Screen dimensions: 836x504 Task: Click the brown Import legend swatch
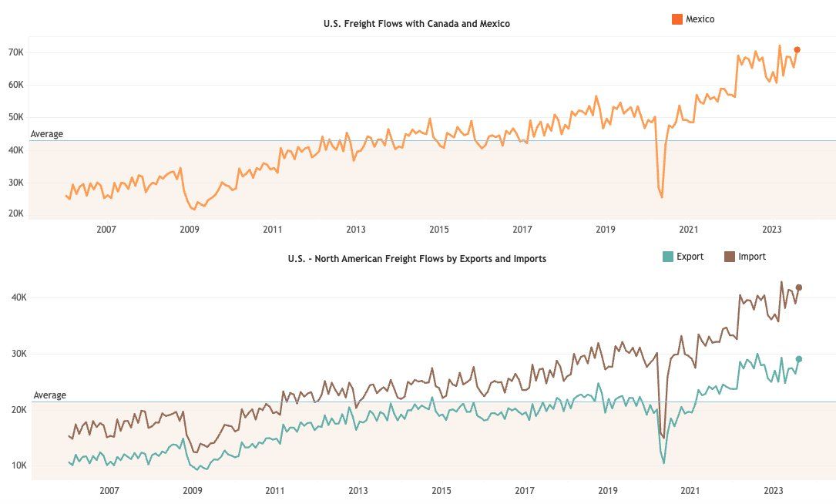(x=729, y=257)
